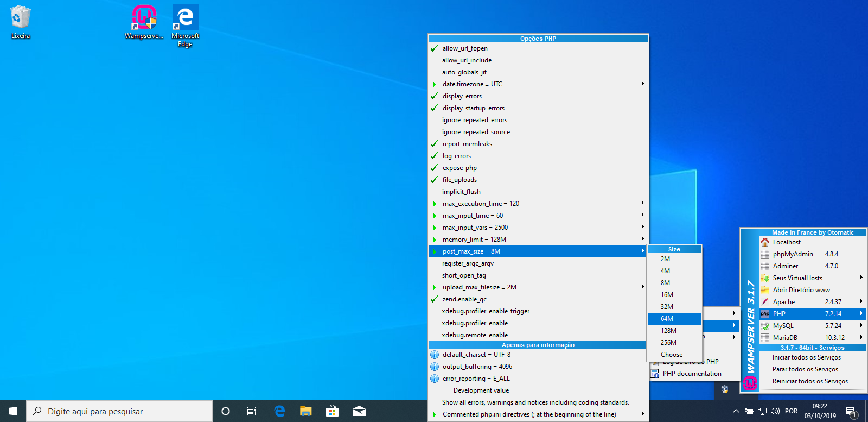Image resolution: width=868 pixels, height=422 pixels.
Task: Toggle allow_url_fopen option
Action: point(538,48)
